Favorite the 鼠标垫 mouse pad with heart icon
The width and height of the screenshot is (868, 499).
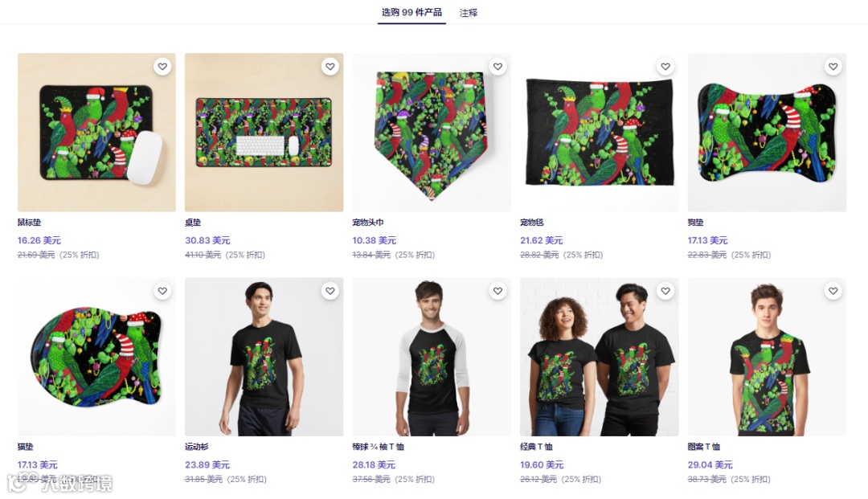coord(162,67)
